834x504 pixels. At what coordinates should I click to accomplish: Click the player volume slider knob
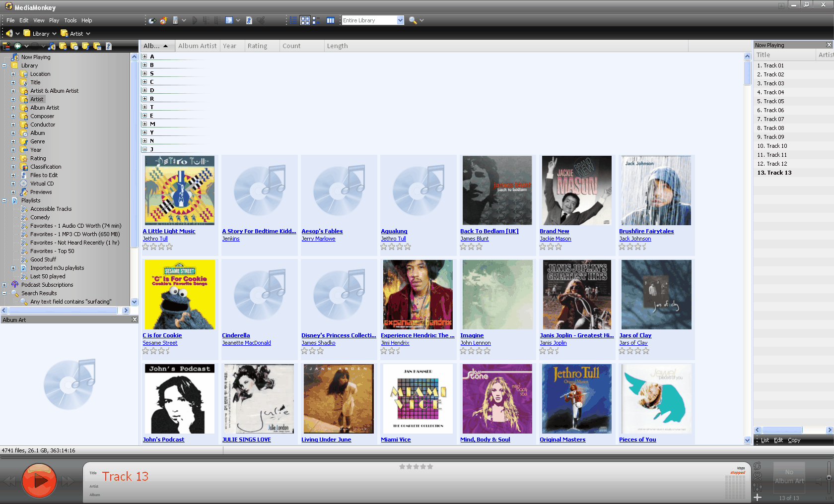[829, 478]
